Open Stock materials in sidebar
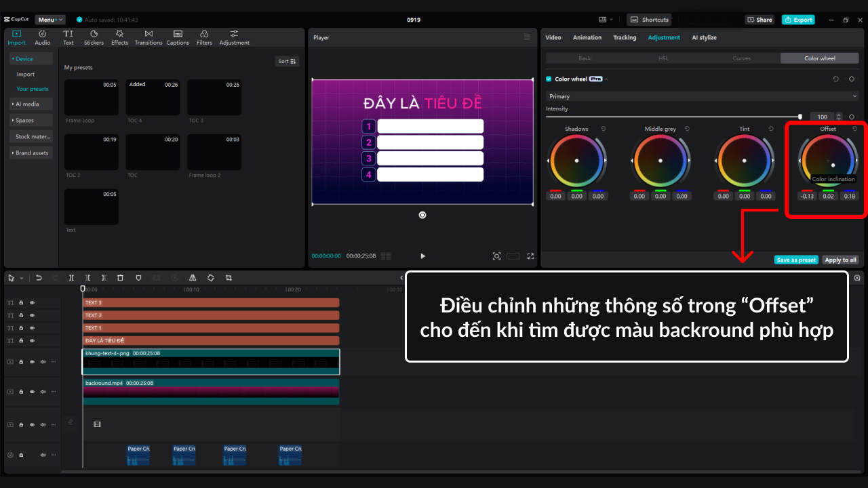The width and height of the screenshot is (868, 488). coord(32,136)
